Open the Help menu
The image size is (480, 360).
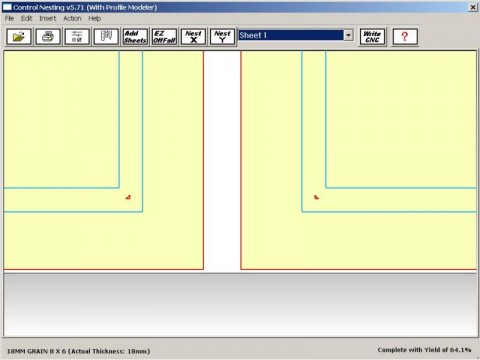coord(95,18)
